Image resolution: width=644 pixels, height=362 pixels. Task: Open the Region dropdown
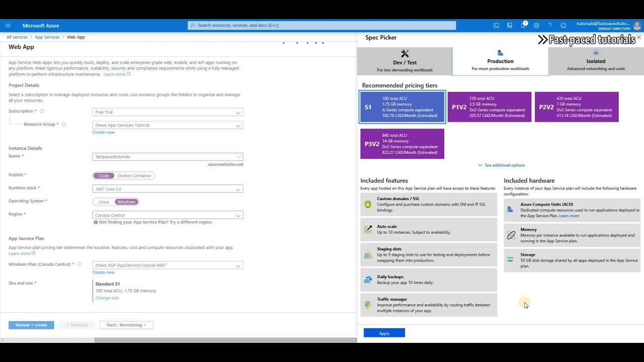coord(168,215)
